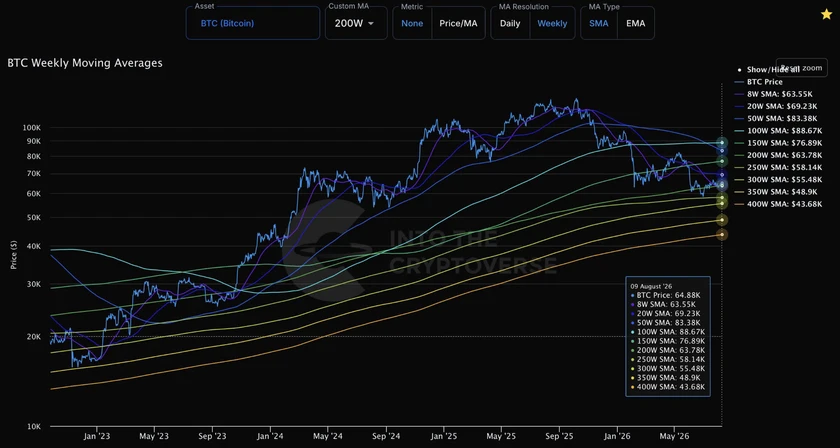Toggle BTC Price series in legend
Image resolution: width=840 pixels, height=448 pixels.
759,82
